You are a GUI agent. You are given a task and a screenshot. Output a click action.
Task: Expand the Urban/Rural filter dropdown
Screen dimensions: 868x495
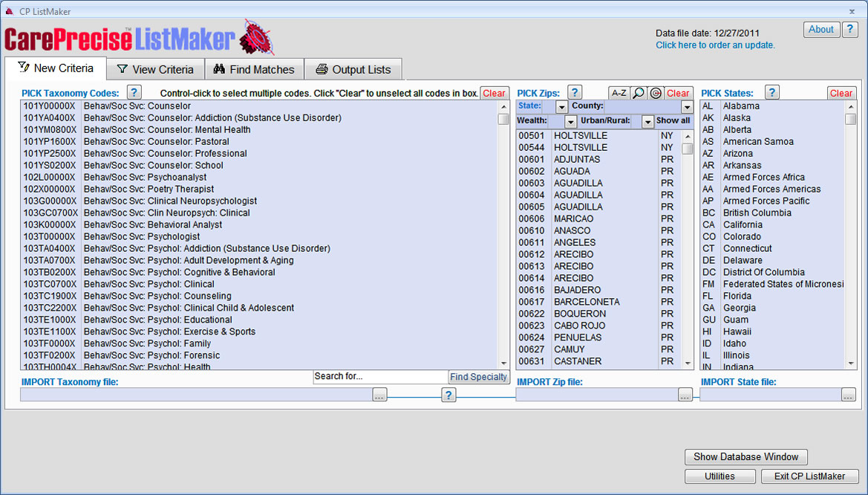(647, 121)
